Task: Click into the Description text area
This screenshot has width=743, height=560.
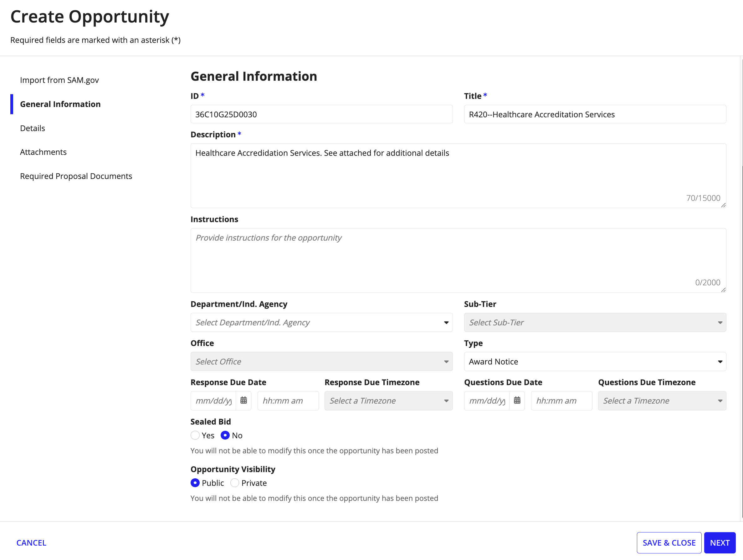Action: [x=459, y=176]
